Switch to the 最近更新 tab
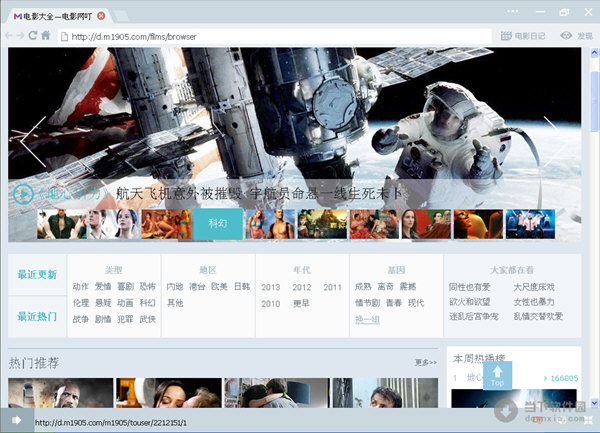The image size is (600, 433). pos(37,275)
